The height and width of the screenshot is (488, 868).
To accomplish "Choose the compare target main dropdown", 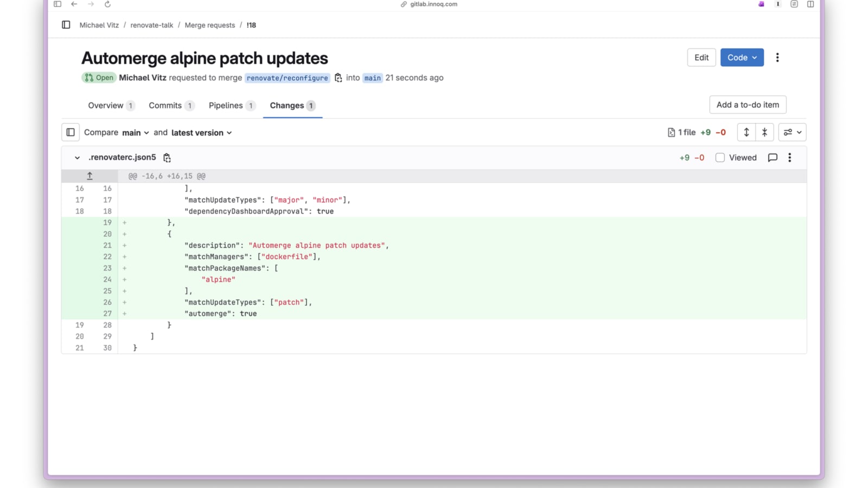I will coord(136,133).
